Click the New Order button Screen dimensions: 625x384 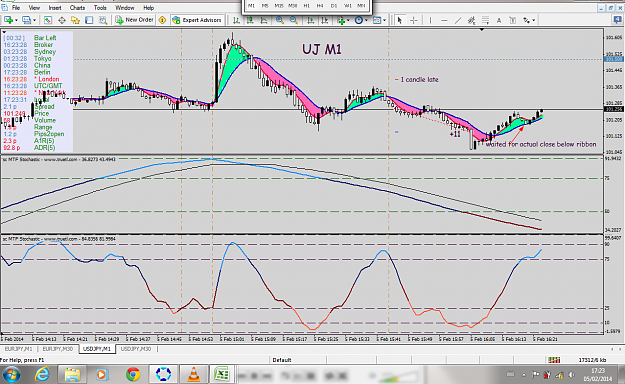pyautogui.click(x=134, y=20)
